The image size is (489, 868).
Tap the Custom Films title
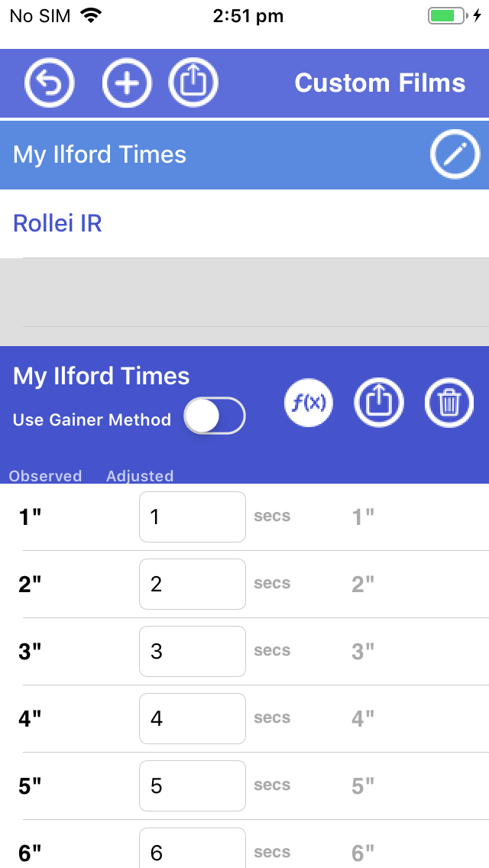pos(380,83)
